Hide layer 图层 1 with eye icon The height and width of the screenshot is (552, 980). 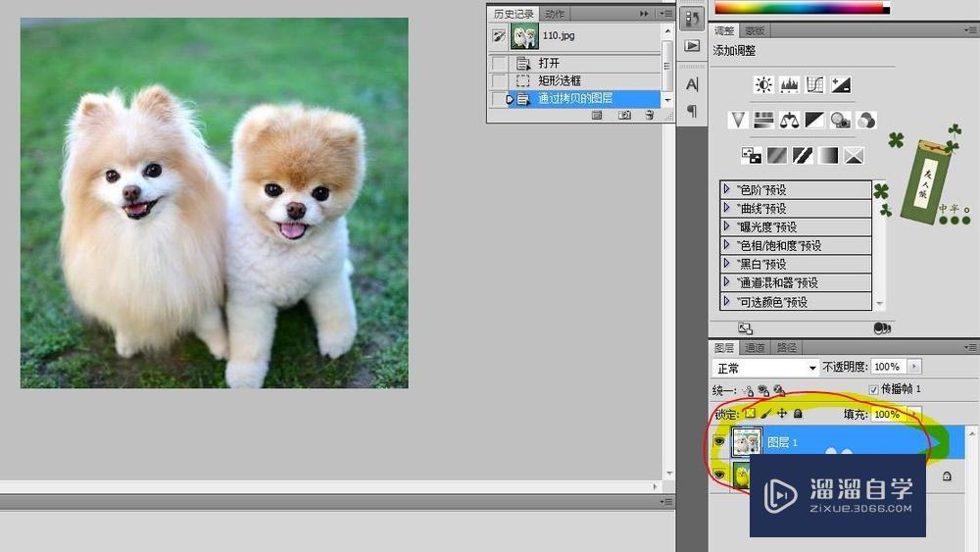pyautogui.click(x=719, y=441)
